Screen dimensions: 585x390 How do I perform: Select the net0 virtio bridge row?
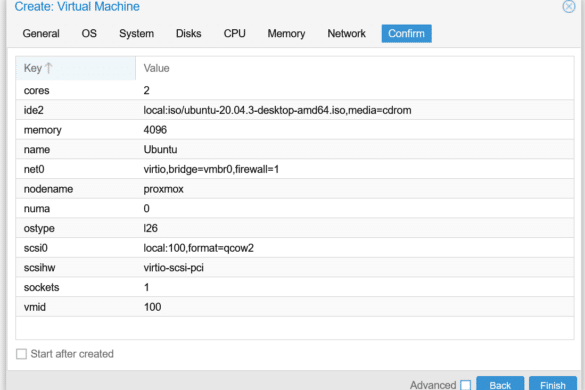click(x=295, y=169)
